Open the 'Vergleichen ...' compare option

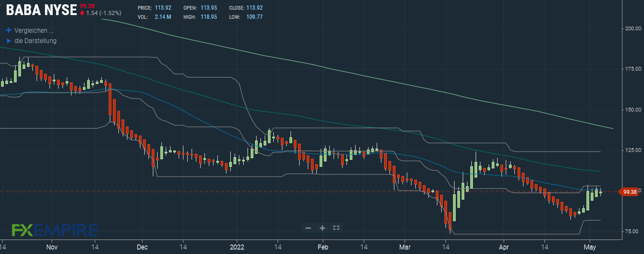[x=34, y=31]
